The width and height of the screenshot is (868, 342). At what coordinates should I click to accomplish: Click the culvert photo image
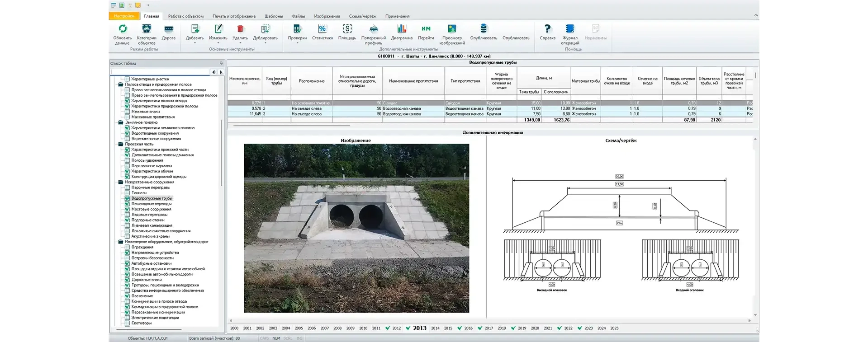(356, 228)
